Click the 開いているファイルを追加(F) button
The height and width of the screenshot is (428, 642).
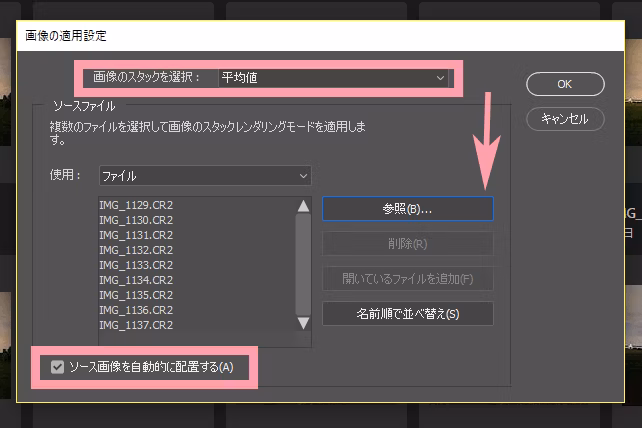(x=408, y=279)
